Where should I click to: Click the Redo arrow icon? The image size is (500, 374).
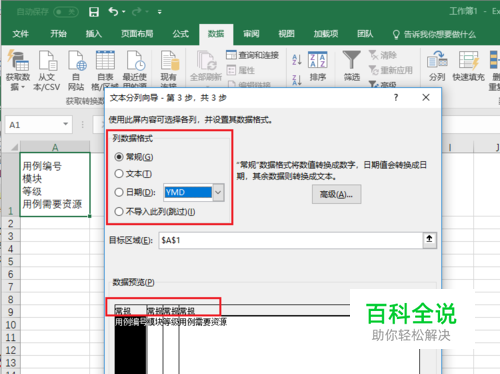136,12
